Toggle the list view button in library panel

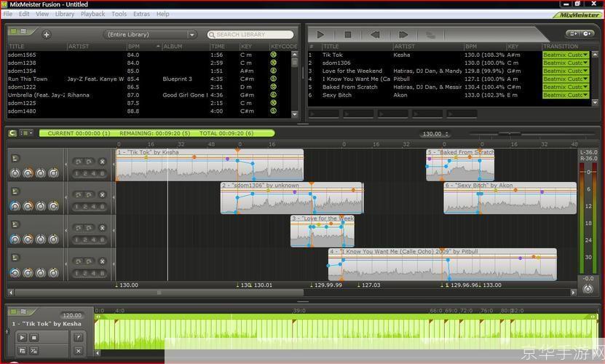coord(23,31)
